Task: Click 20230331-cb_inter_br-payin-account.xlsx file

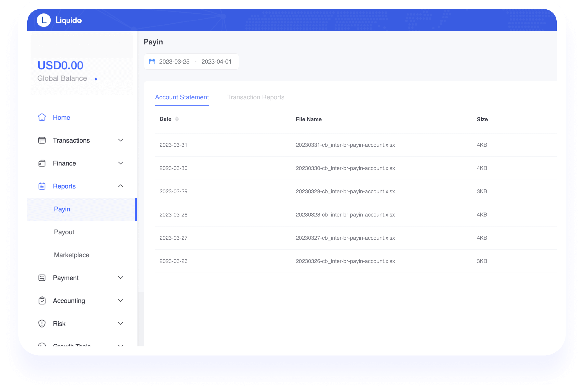Action: coord(345,145)
